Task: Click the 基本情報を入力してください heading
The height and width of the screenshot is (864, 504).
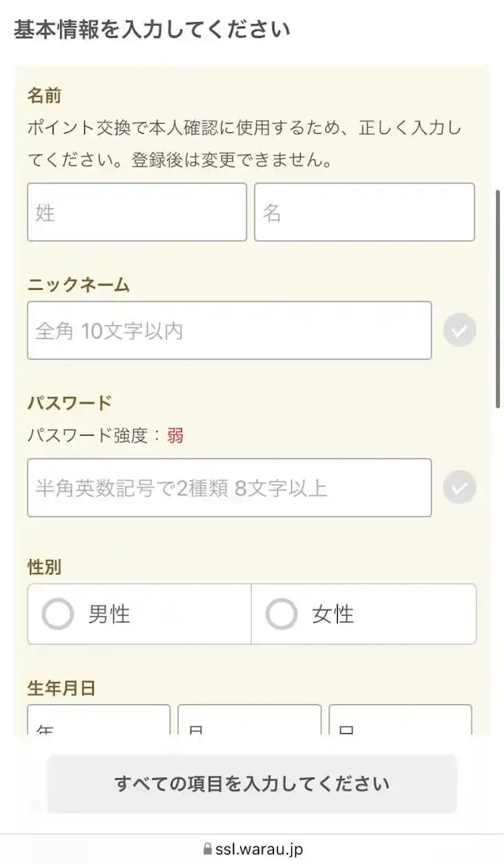Action: pyautogui.click(x=150, y=28)
